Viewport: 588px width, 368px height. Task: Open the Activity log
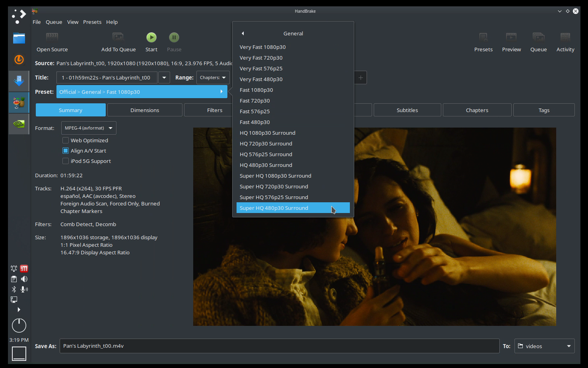tap(565, 42)
